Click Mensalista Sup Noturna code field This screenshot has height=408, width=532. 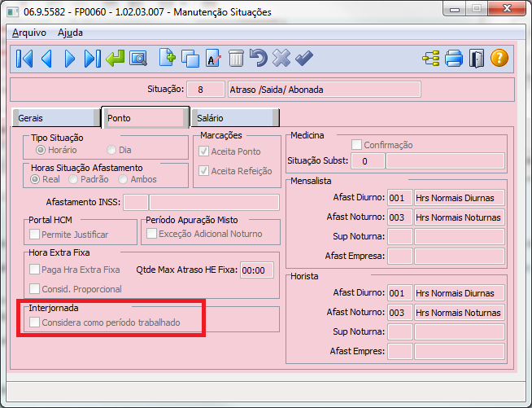click(x=400, y=237)
